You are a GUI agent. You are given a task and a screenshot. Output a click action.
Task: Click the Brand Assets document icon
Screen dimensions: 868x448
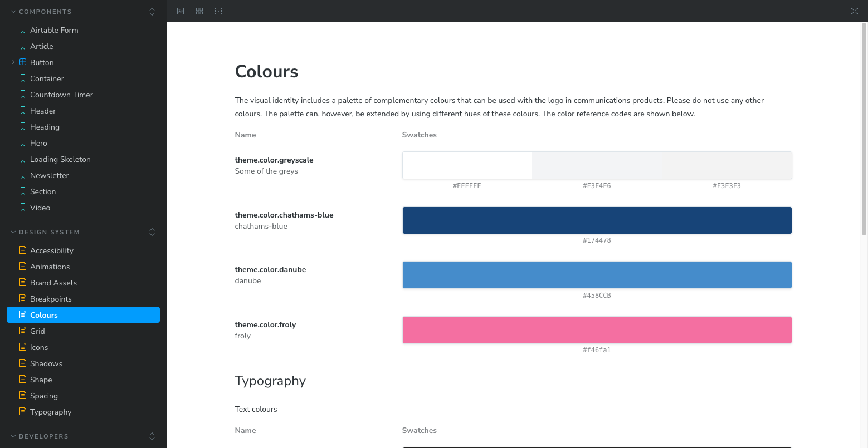click(x=23, y=282)
